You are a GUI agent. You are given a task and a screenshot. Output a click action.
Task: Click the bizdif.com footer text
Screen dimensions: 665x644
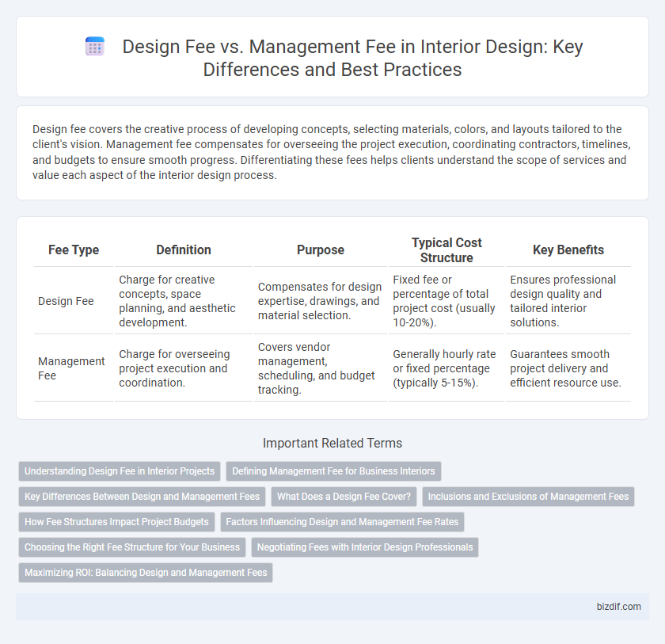[x=619, y=607]
